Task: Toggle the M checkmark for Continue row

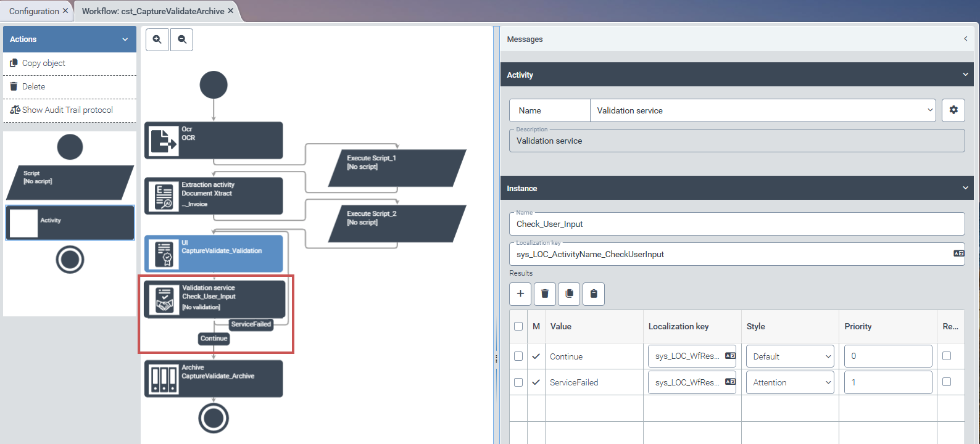Action: click(536, 356)
